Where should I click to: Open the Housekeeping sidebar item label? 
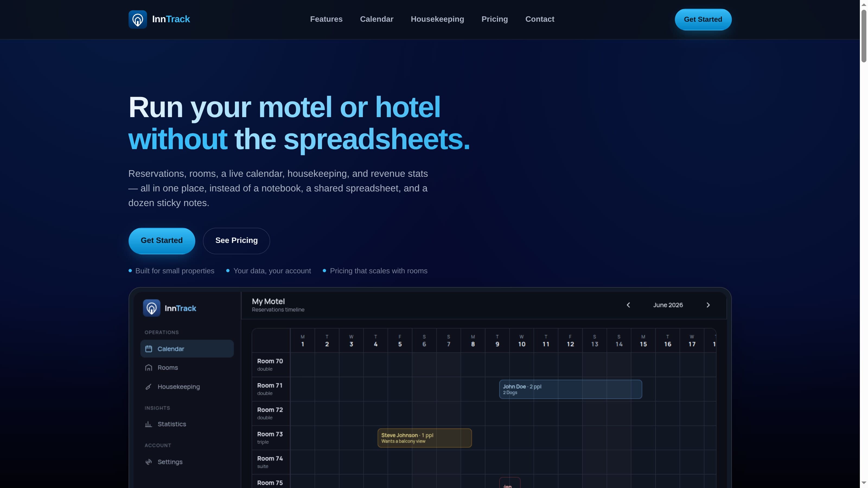click(178, 387)
